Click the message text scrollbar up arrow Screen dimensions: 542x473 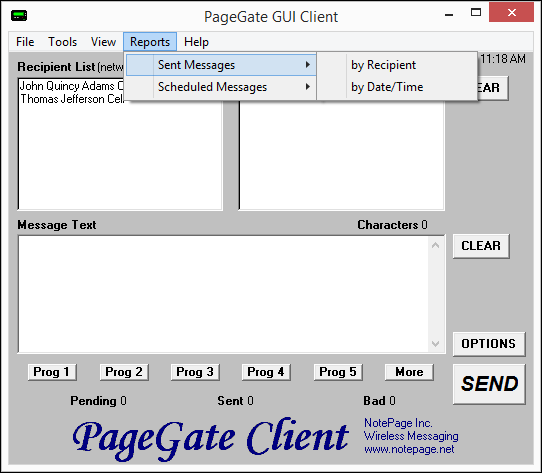436,245
